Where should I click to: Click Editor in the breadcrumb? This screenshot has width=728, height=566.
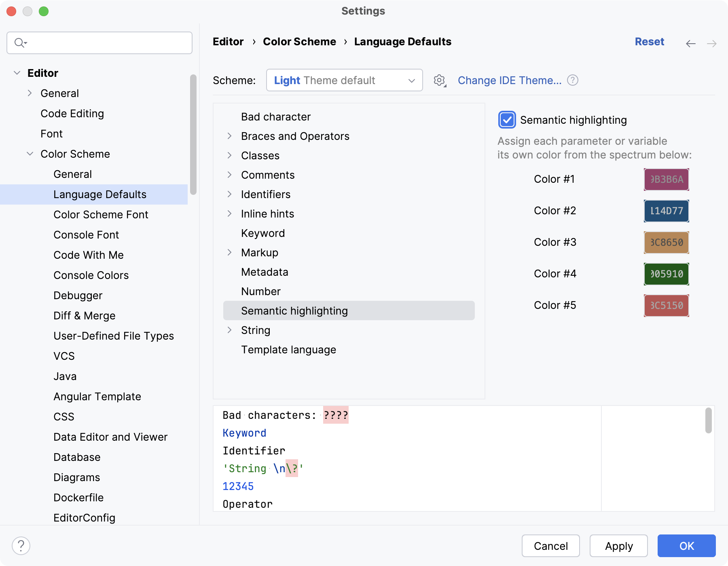228,41
